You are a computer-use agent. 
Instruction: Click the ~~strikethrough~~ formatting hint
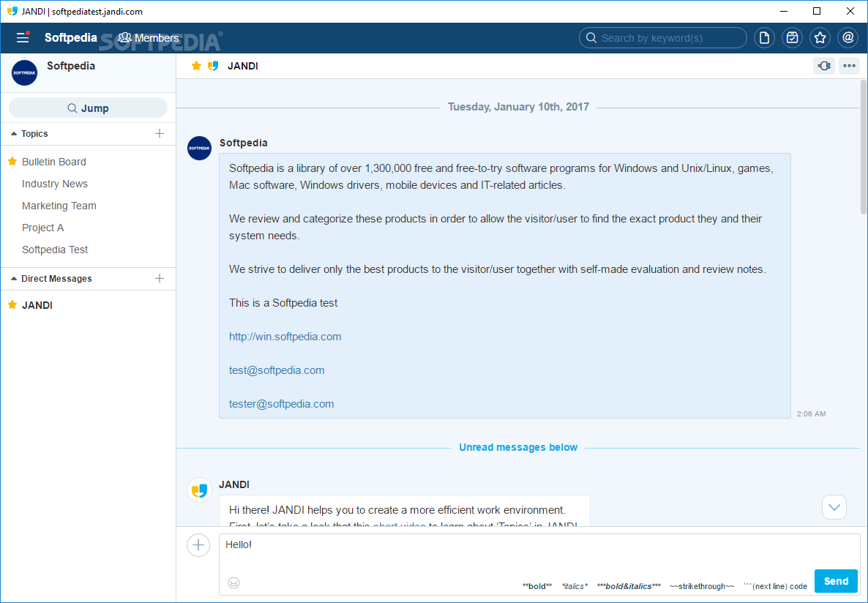(x=702, y=586)
